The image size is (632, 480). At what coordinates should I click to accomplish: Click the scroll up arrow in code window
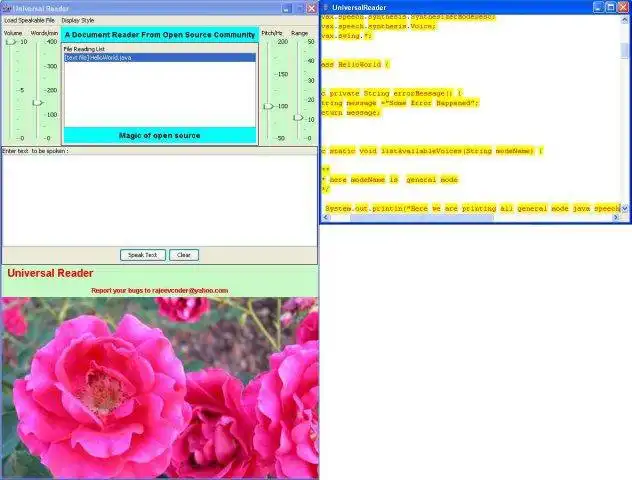(x=624, y=19)
